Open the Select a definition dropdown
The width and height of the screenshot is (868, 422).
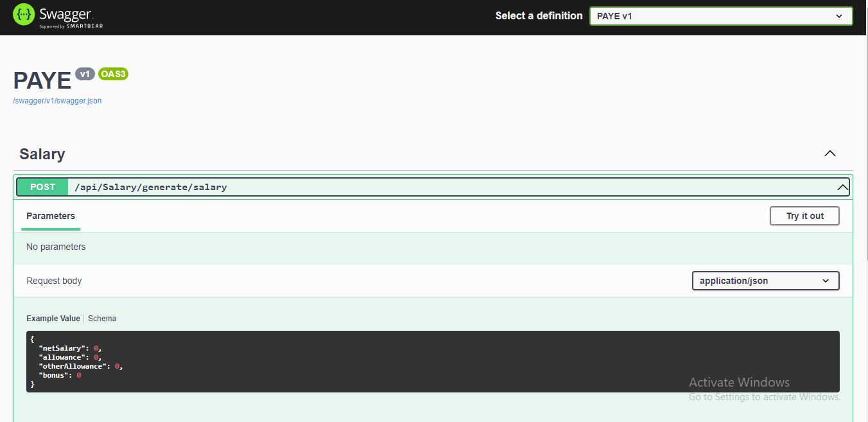pos(720,15)
